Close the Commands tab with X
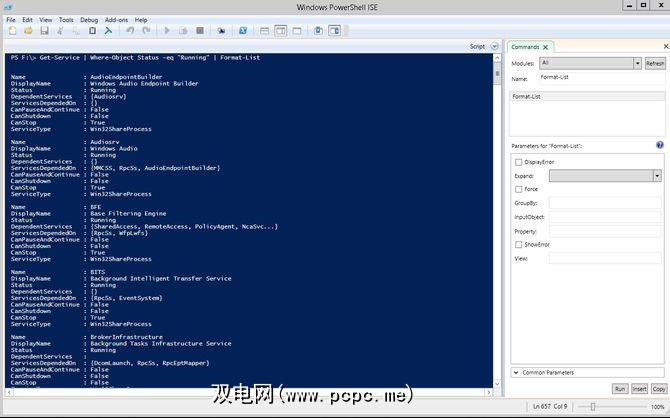 546,47
